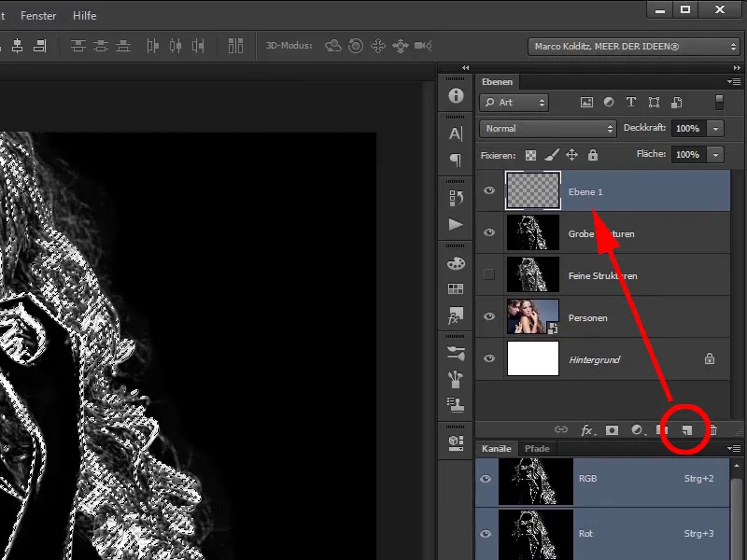Toggle RGB channel visibility

[486, 479]
